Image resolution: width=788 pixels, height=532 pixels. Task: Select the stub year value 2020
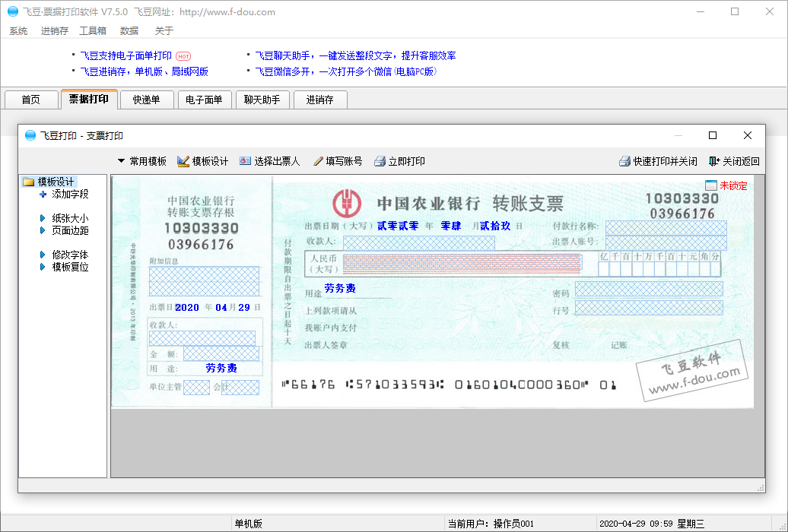tap(187, 308)
